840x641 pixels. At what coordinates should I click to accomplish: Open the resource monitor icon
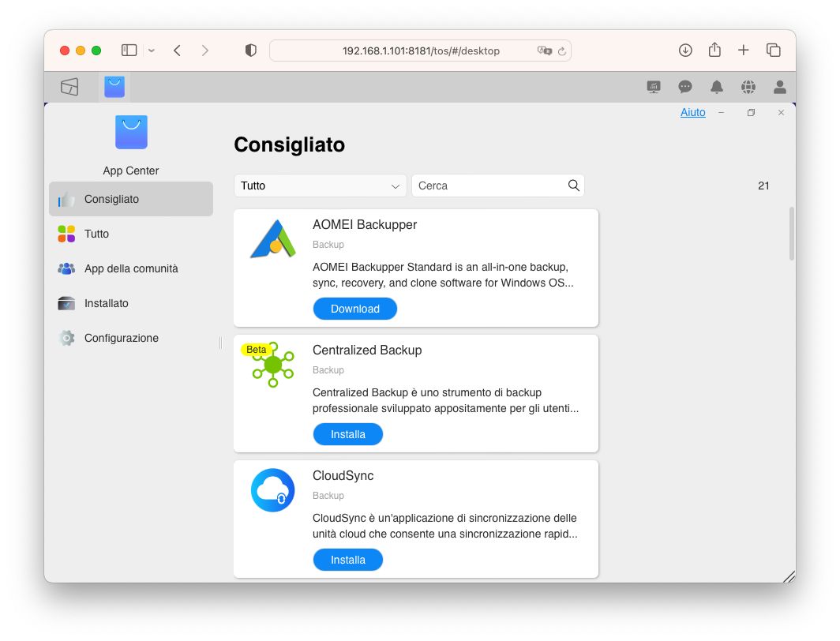[654, 87]
